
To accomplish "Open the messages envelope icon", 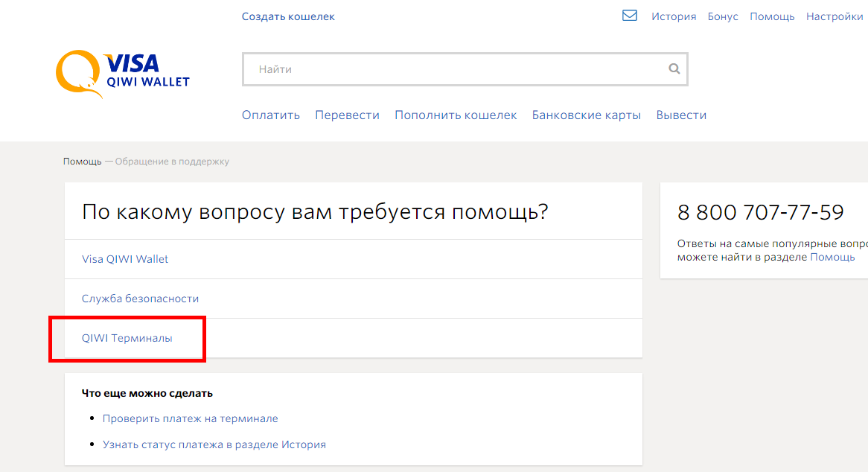I will pos(629,16).
